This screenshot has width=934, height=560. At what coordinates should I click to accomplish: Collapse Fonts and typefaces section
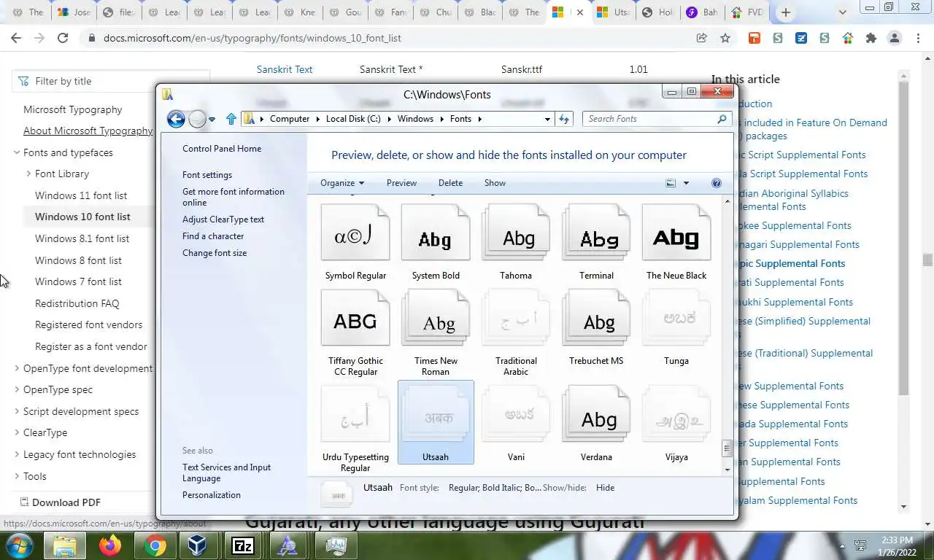pyautogui.click(x=17, y=152)
